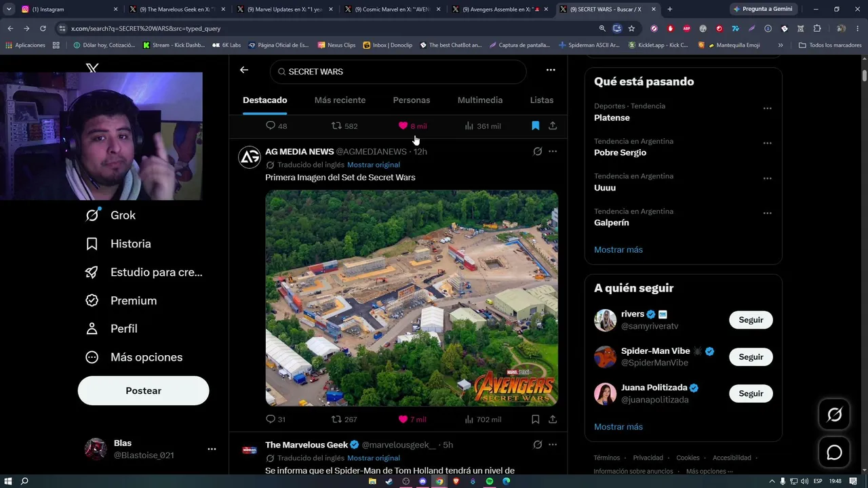Ask Grok about The Marvelous Geek post
The image size is (868, 488).
pos(537,445)
